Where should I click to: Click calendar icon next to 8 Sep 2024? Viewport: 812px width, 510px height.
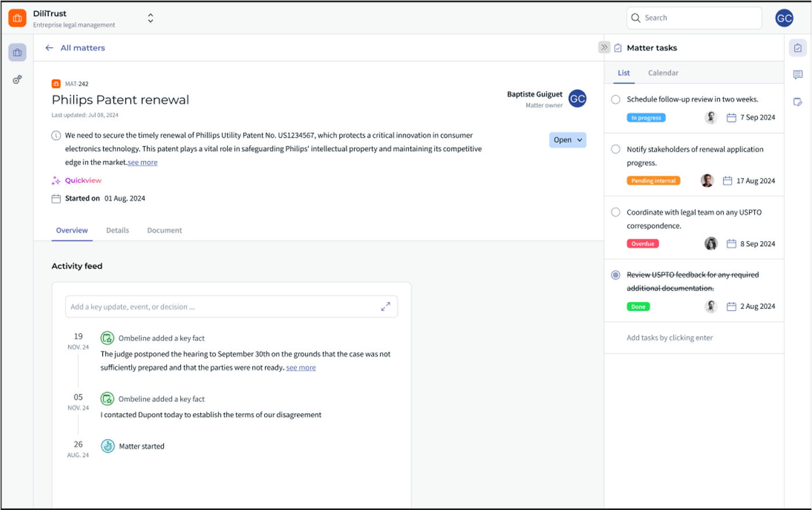731,244
